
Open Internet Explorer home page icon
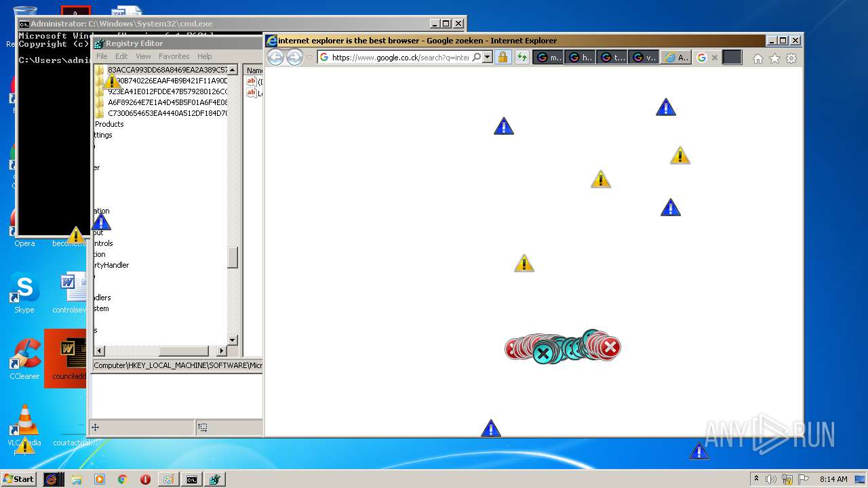[757, 58]
